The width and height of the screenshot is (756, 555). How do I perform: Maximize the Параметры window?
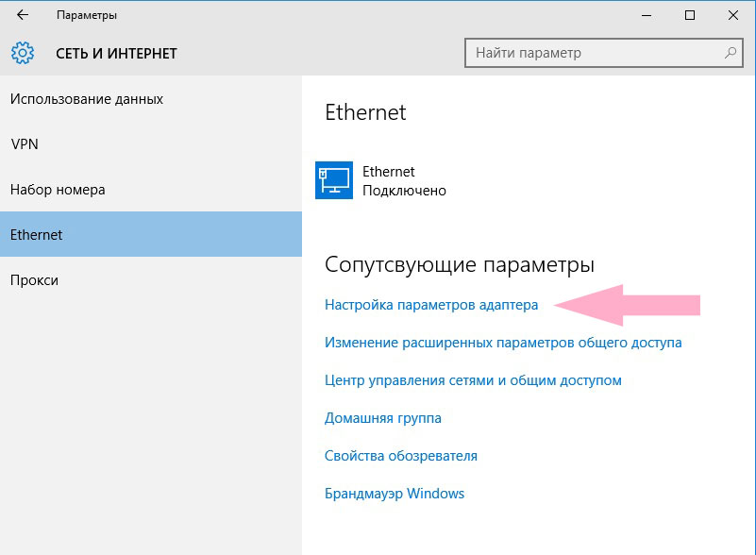[690, 15]
